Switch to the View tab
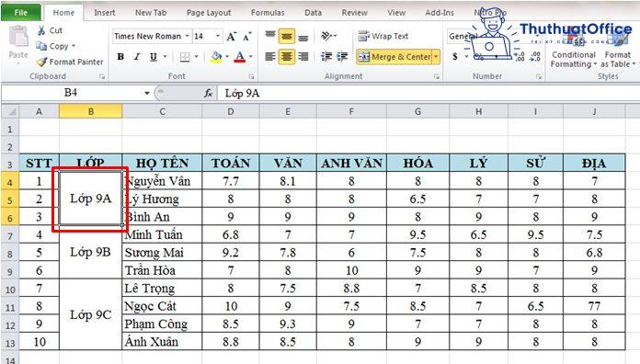The width and height of the screenshot is (640, 364). pos(396,13)
